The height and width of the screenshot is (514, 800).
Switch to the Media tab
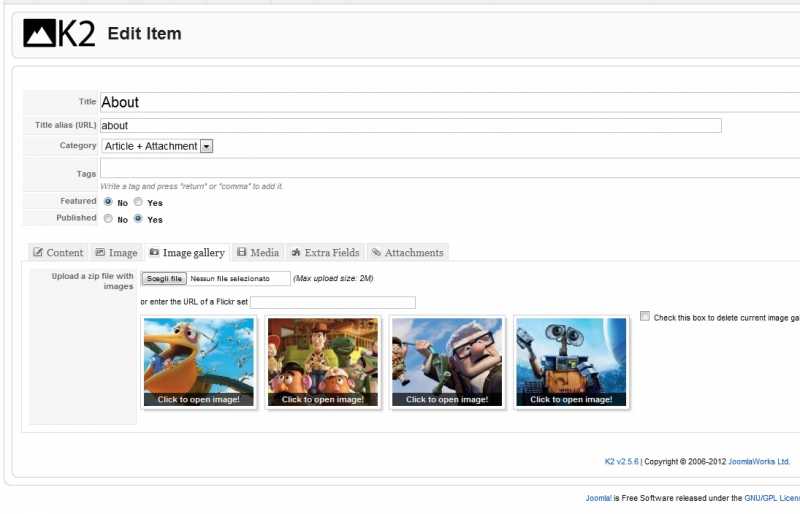pyautogui.click(x=258, y=252)
